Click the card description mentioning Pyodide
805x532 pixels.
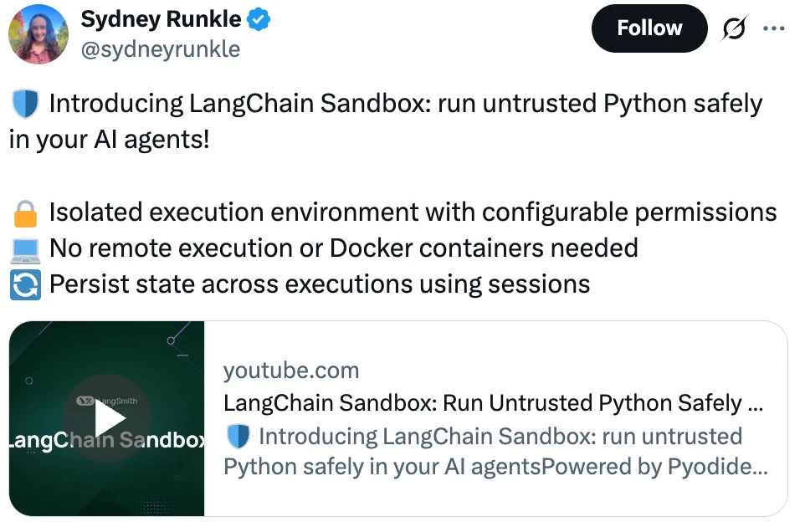pyautogui.click(x=495, y=452)
